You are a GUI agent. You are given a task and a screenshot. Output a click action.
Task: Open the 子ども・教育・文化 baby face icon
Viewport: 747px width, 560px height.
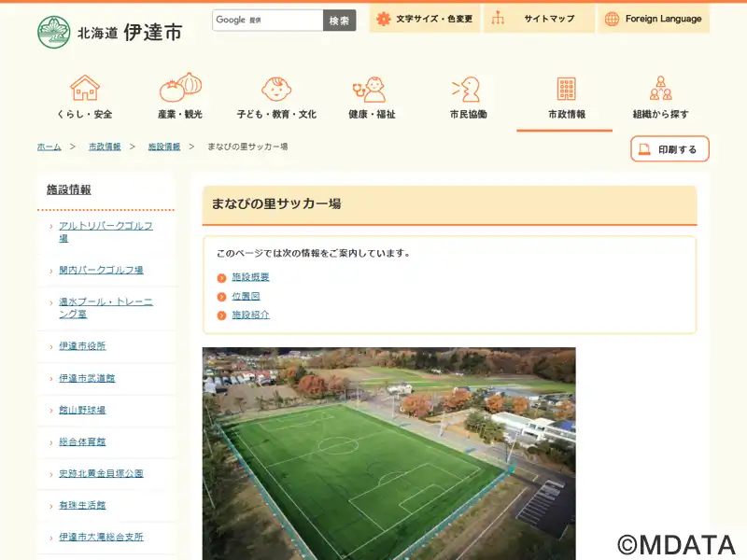(x=276, y=89)
